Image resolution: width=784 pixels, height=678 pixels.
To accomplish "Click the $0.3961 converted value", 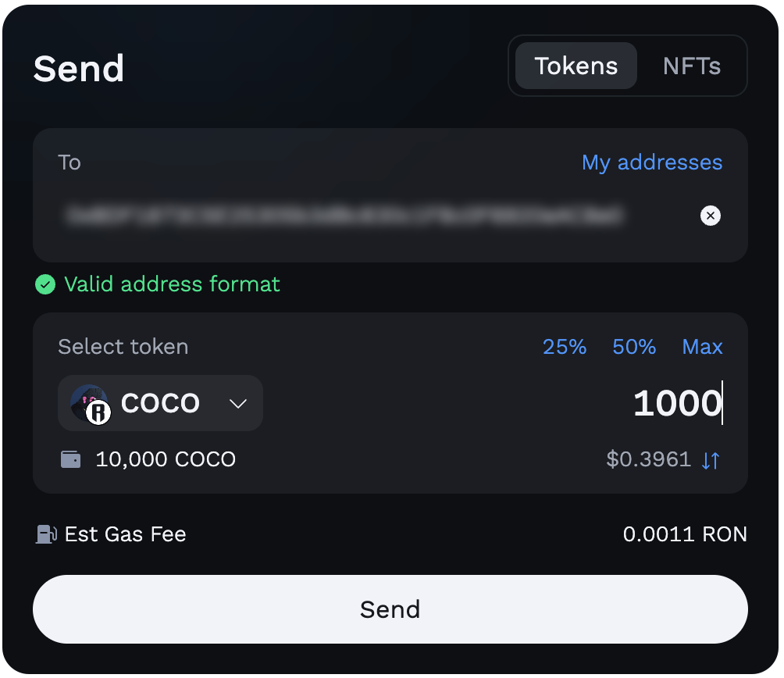I will [648, 459].
